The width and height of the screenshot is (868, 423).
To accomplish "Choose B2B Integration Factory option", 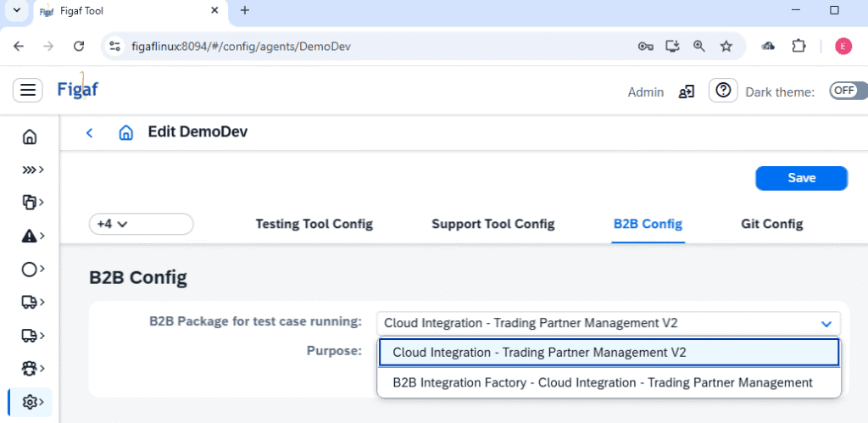I will coord(609,382).
